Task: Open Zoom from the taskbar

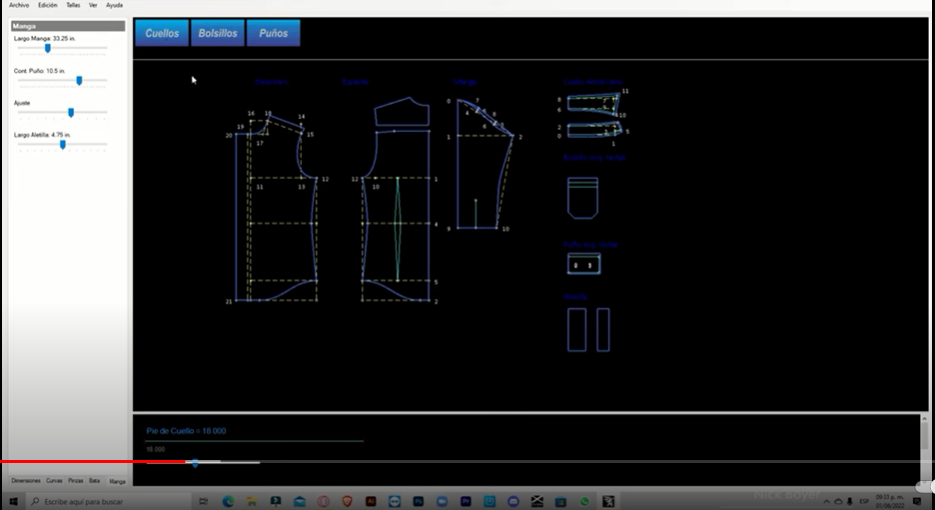Action: [x=442, y=502]
